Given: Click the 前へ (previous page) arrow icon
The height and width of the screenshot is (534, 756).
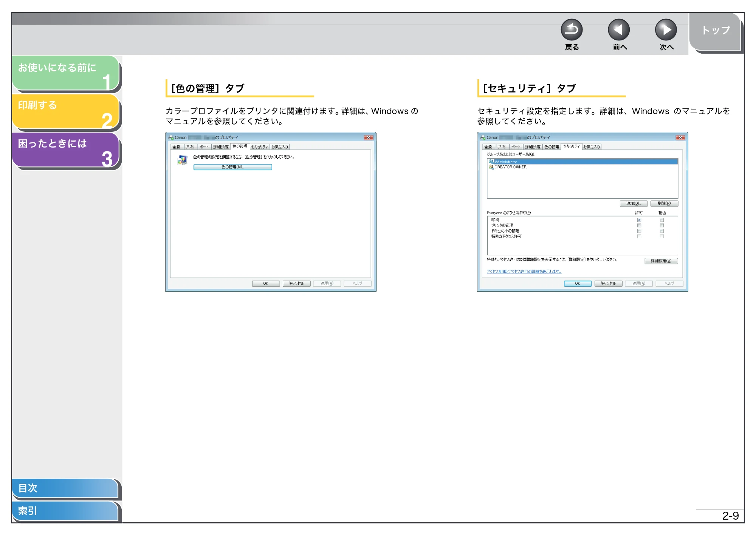Looking at the screenshot, I should (x=619, y=30).
